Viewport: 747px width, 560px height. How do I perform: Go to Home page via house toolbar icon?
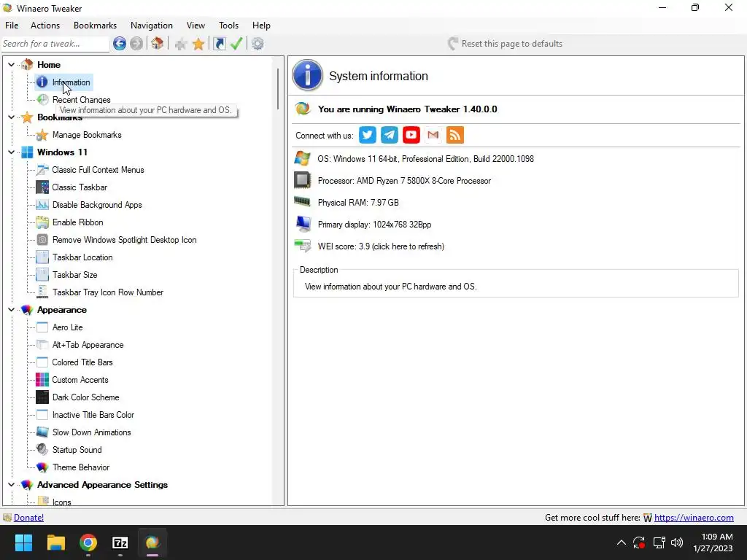pos(158,44)
